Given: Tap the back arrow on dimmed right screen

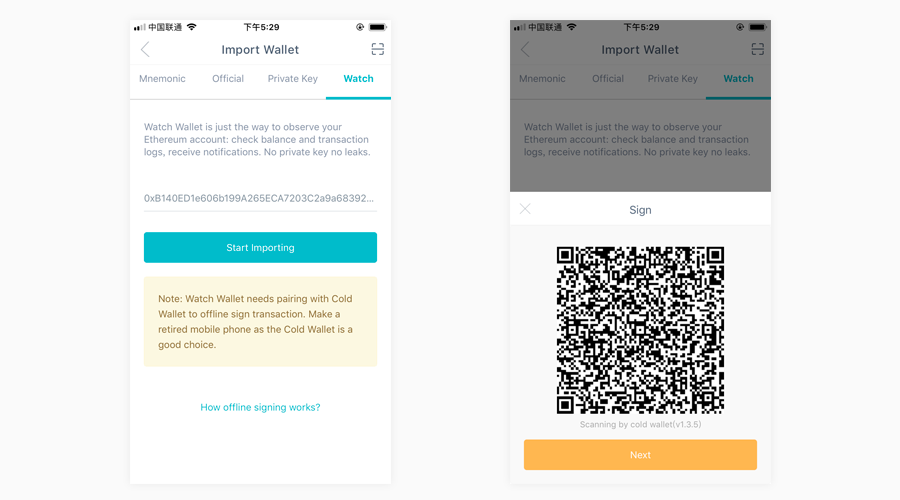Looking at the screenshot, I should pyautogui.click(x=525, y=49).
